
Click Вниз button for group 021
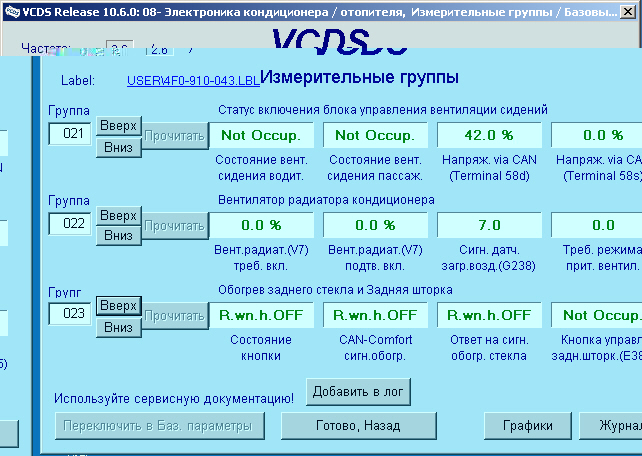point(119,147)
